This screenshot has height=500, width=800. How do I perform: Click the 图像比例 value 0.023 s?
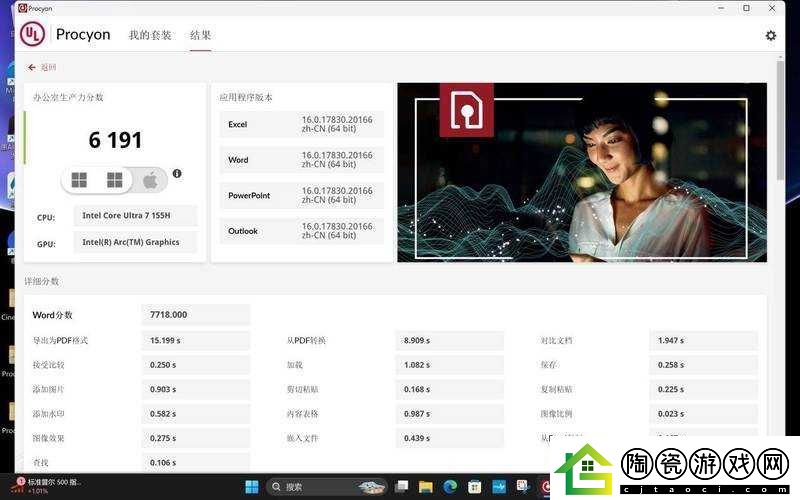[704, 414]
